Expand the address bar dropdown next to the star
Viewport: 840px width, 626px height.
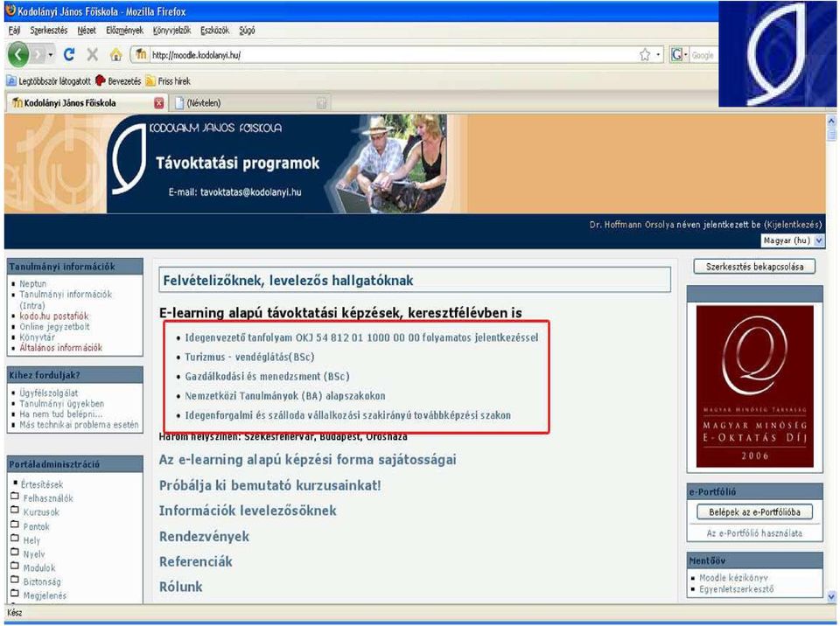[x=658, y=54]
